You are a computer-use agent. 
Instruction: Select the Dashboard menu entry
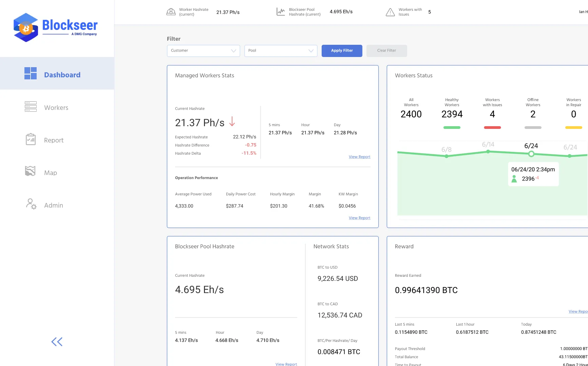pos(62,75)
